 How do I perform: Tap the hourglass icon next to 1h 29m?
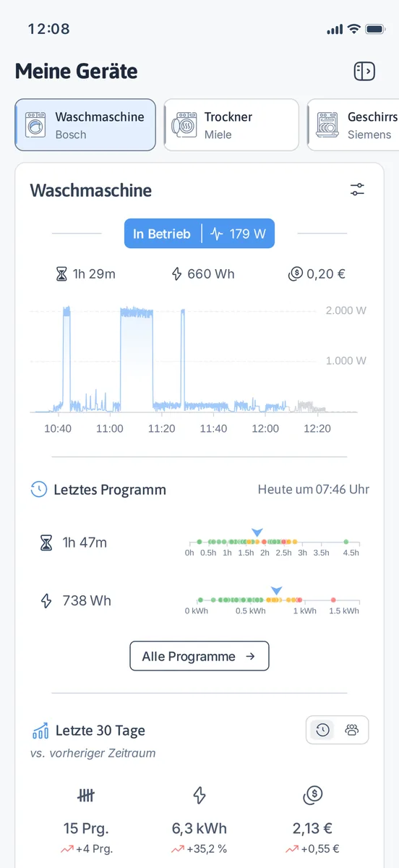pos(61,274)
